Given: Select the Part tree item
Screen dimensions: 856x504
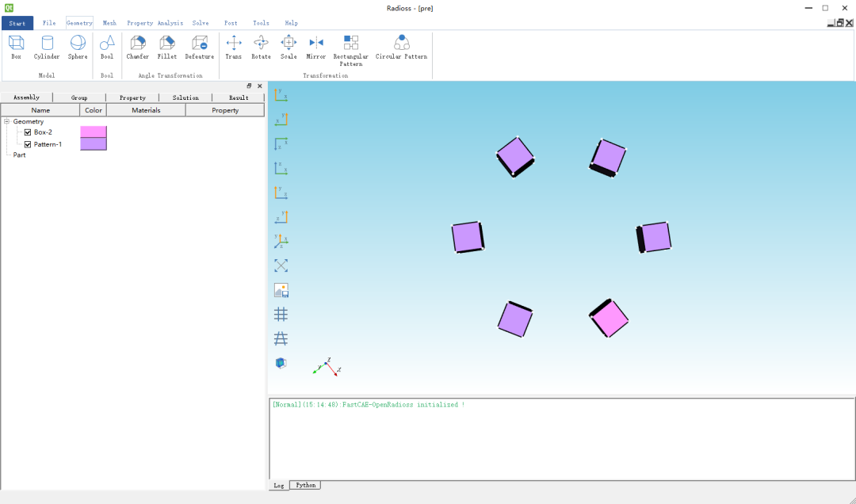Looking at the screenshot, I should [x=19, y=155].
